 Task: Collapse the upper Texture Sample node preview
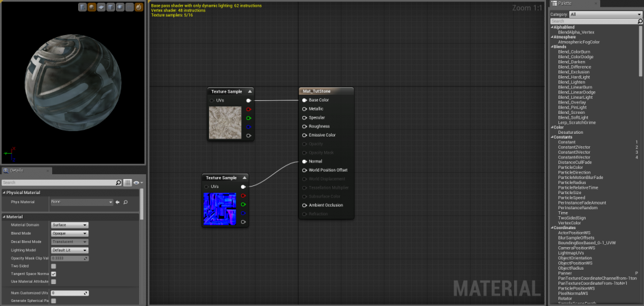pyautogui.click(x=249, y=91)
